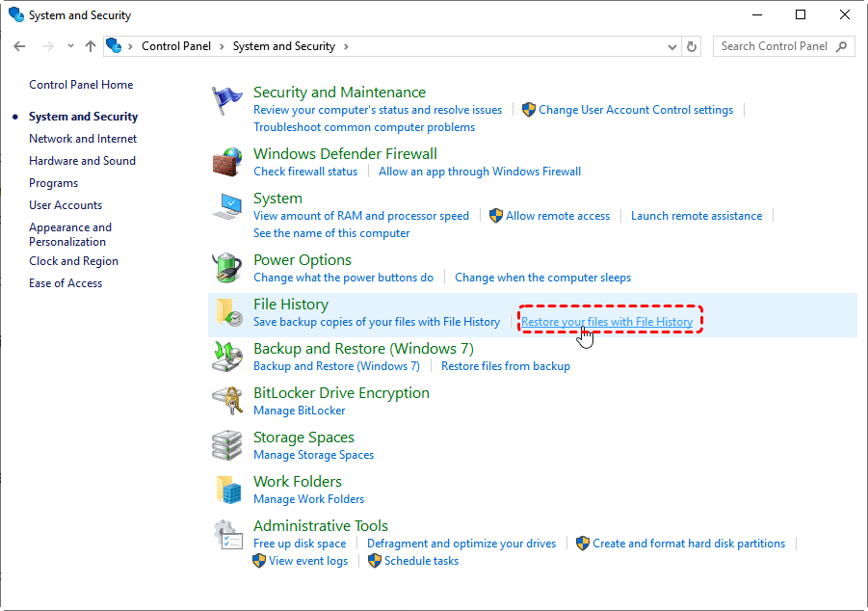The width and height of the screenshot is (868, 611).
Task: Click Control Panel in the breadcrumb
Action: [x=176, y=46]
